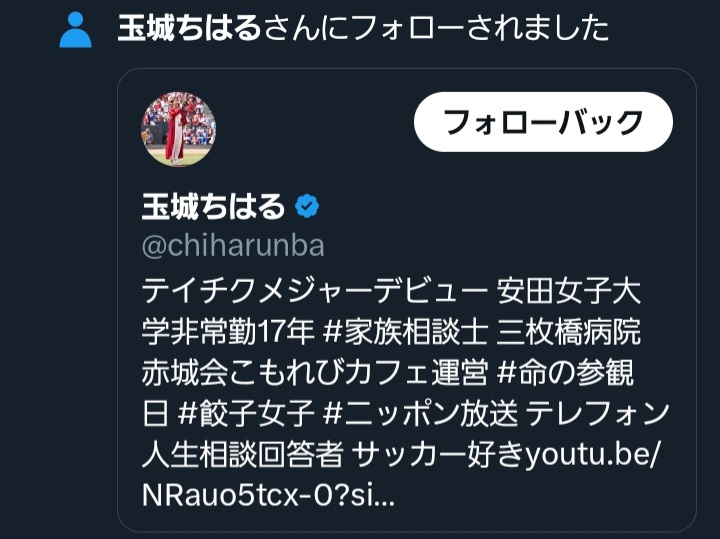Open bold 玉城ちはる name in notification header
Image resolution: width=720 pixels, height=539 pixels.
[189, 28]
